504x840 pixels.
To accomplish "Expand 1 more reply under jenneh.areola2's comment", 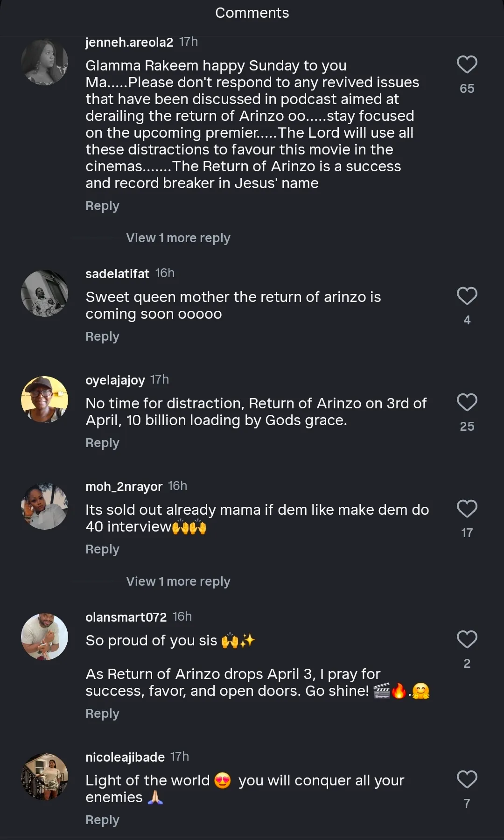I will (178, 238).
